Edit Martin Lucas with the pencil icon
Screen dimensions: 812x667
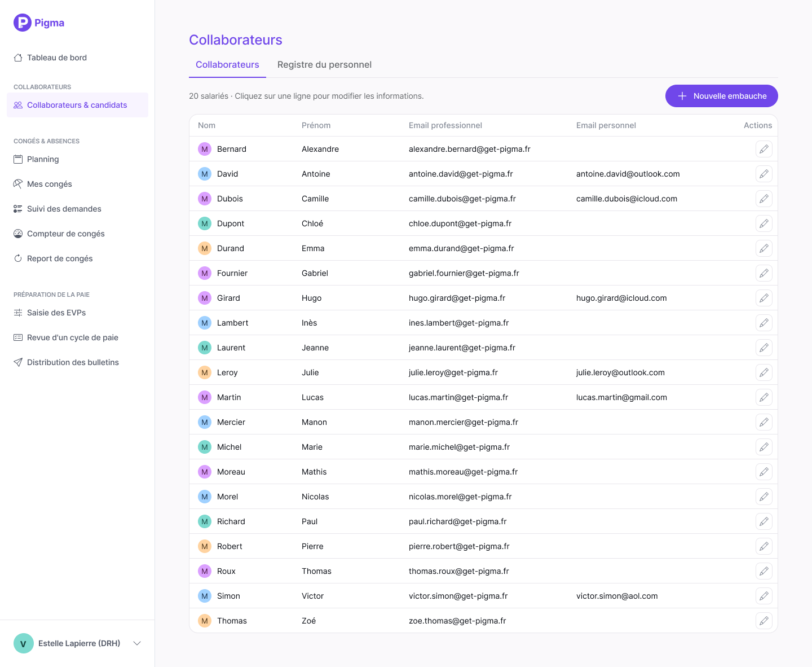(x=764, y=397)
